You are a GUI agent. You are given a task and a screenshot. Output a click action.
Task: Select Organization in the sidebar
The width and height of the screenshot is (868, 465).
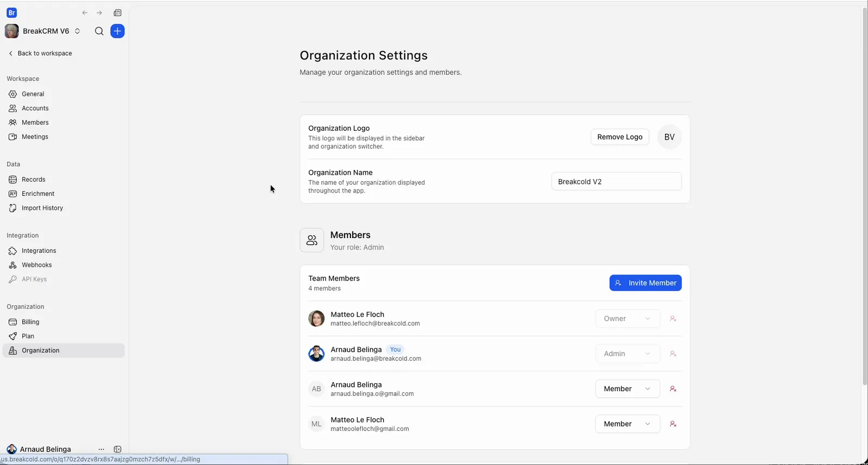pos(63,351)
